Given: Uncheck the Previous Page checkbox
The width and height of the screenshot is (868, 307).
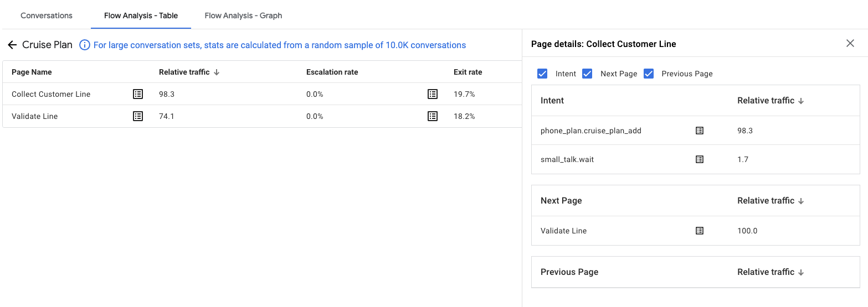Looking at the screenshot, I should 649,74.
